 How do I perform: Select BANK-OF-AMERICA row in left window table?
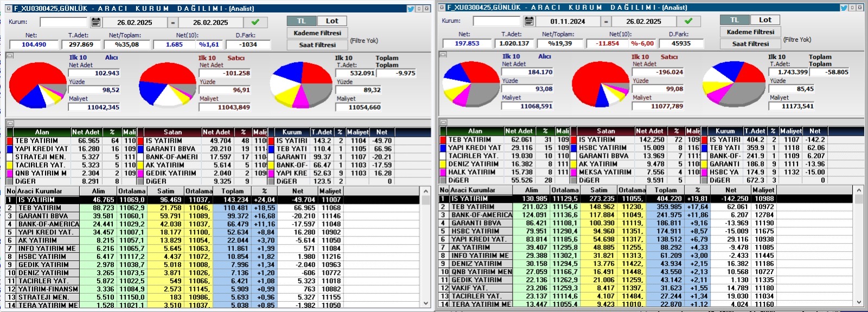pos(212,224)
